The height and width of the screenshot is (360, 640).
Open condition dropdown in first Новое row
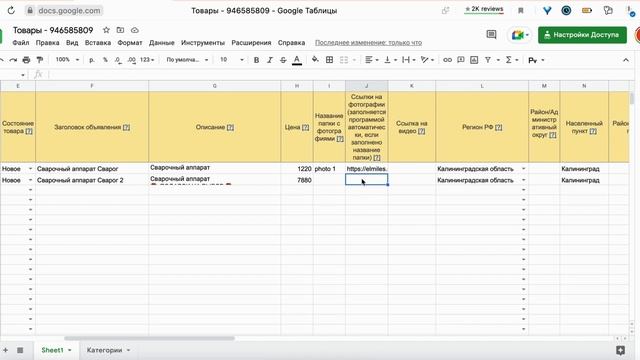coord(30,169)
